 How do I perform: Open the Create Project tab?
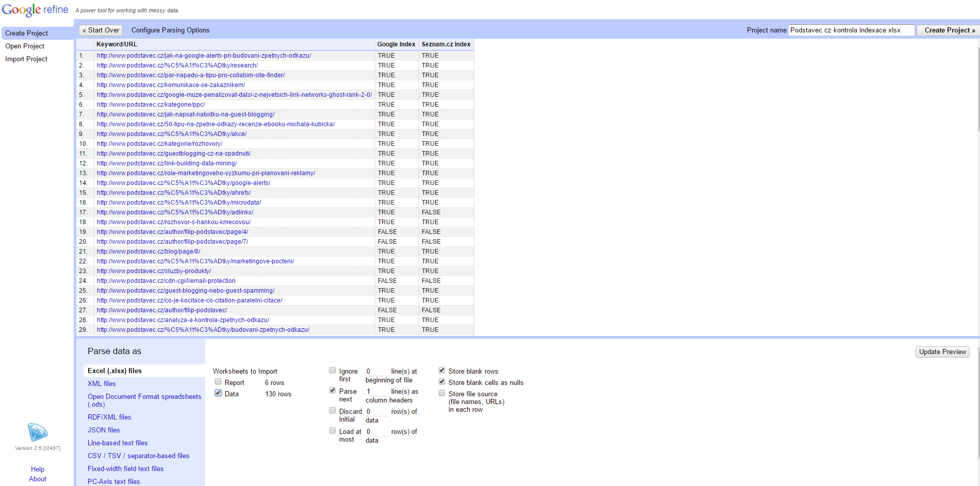point(37,33)
